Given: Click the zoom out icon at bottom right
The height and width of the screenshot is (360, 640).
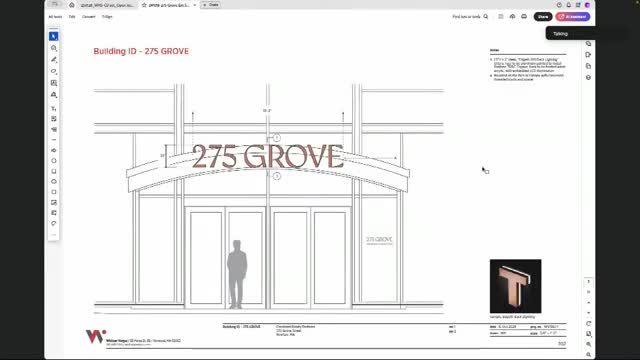Looking at the screenshot, I should point(589,355).
